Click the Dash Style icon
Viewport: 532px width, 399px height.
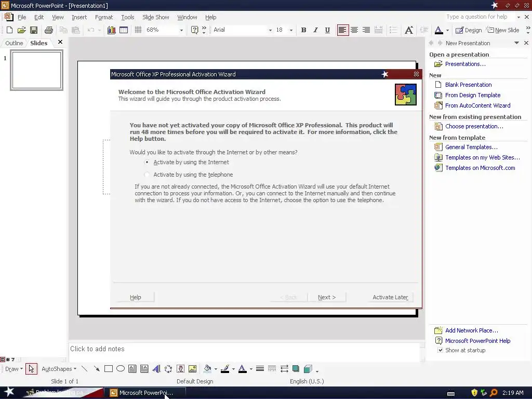tap(272, 369)
